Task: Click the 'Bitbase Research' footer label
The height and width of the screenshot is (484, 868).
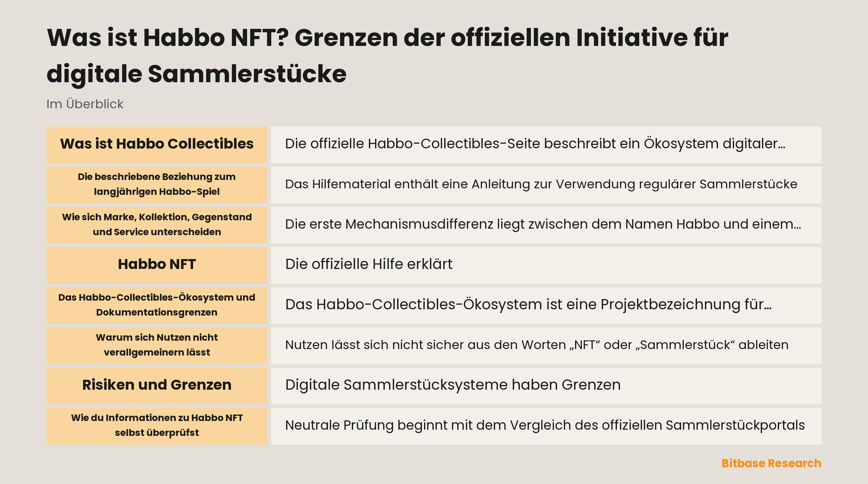Action: 771,463
